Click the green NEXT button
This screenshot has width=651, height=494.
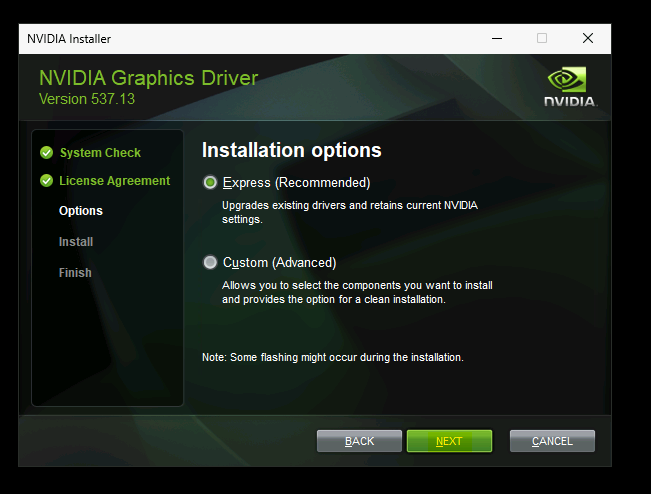coord(449,441)
